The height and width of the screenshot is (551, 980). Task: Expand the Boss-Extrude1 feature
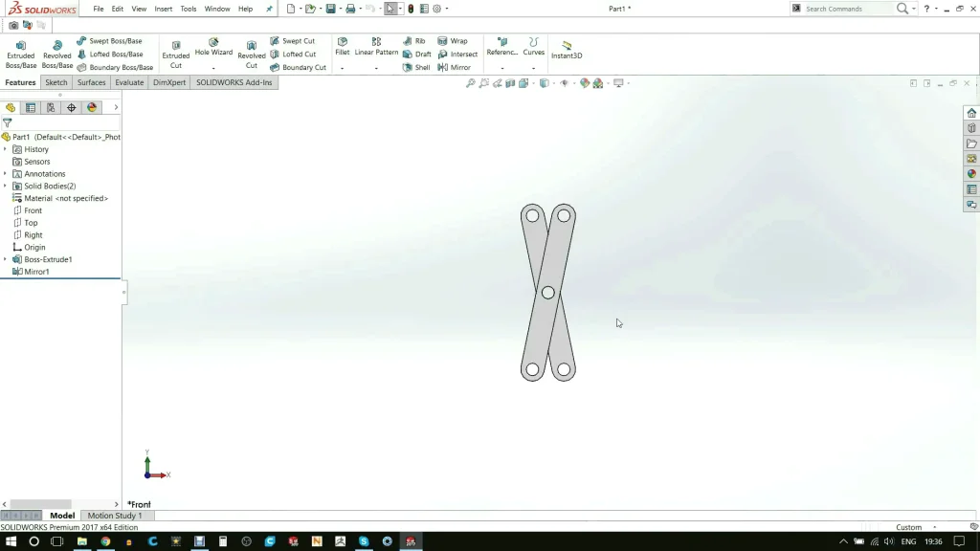(x=5, y=258)
